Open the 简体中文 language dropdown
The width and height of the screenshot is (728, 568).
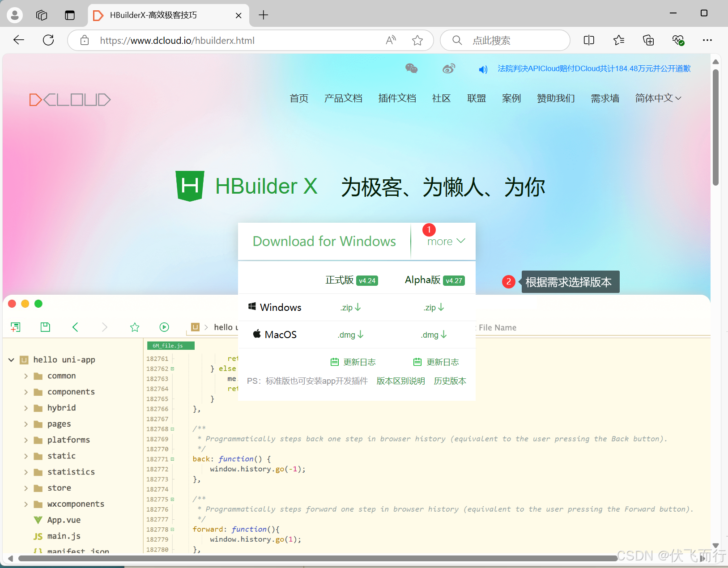(x=657, y=98)
